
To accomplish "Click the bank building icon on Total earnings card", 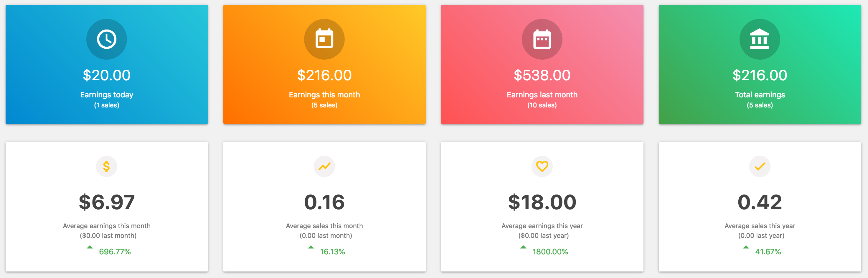I will (760, 39).
